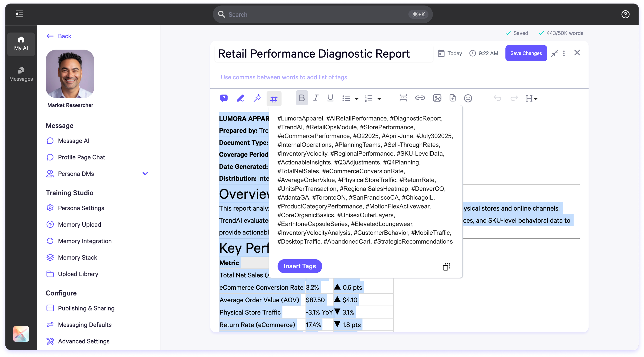Toggle underline formatting
The width and height of the screenshot is (644, 357).
pyautogui.click(x=330, y=98)
